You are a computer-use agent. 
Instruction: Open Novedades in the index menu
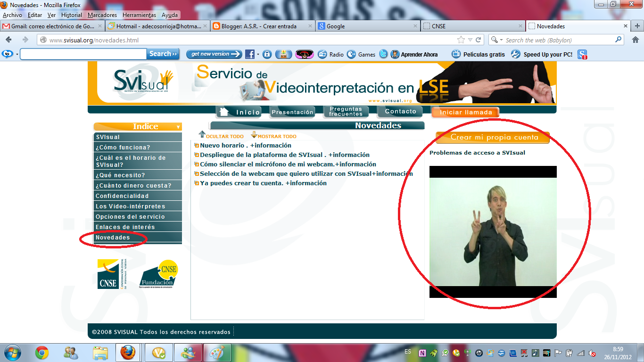[x=138, y=238]
